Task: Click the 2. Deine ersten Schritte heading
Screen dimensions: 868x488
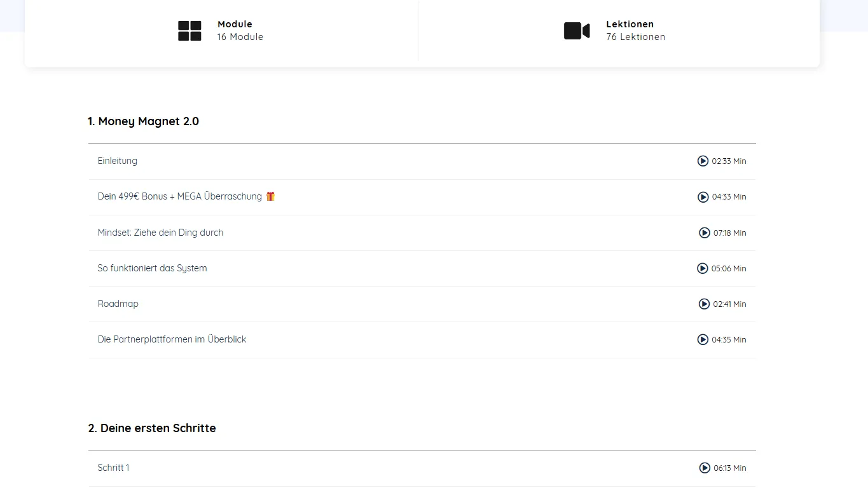Action: [152, 428]
